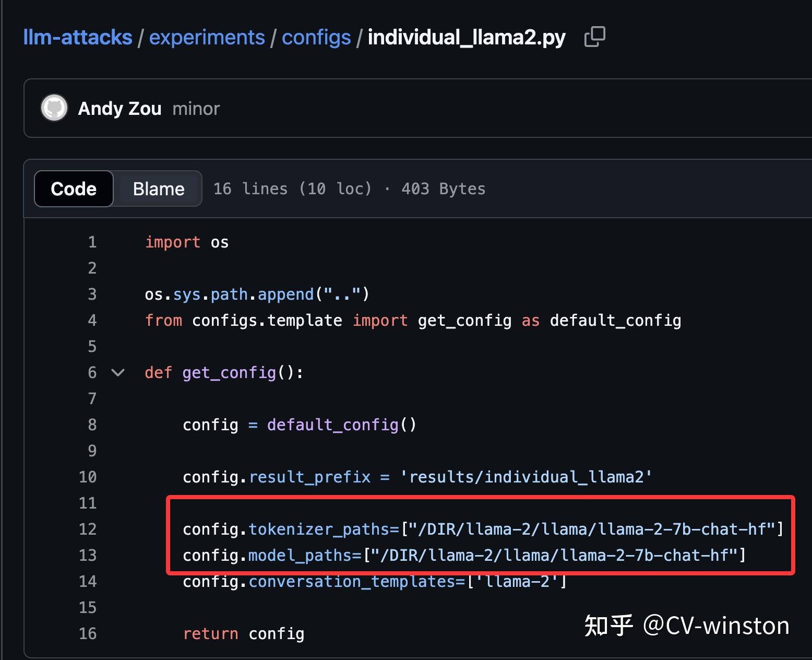
Task: Click the os.sys.path.append("..") line
Action: pyautogui.click(x=257, y=294)
